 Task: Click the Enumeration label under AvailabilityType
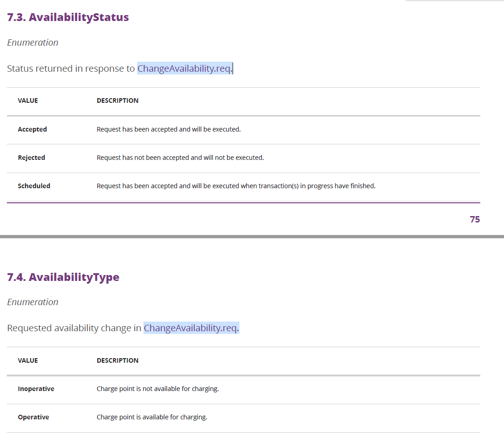(x=32, y=302)
